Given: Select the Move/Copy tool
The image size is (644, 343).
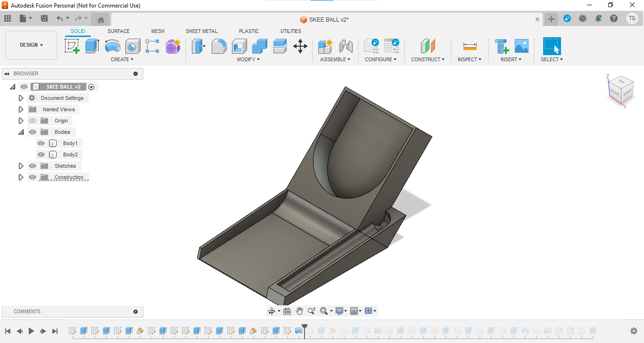Looking at the screenshot, I should tap(300, 46).
